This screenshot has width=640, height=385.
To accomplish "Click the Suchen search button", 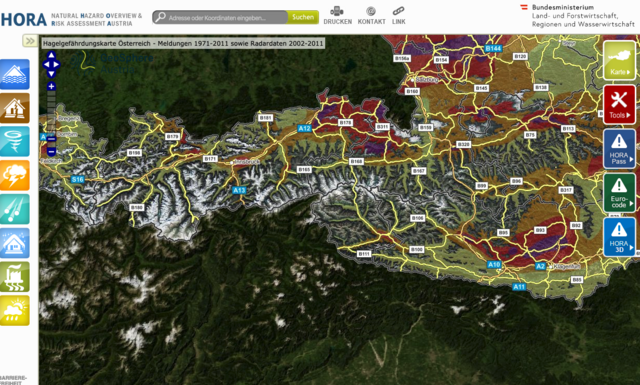I will (303, 17).
